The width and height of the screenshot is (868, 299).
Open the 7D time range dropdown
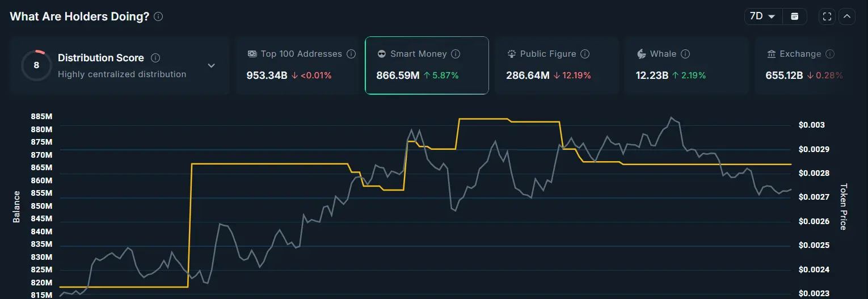point(763,16)
